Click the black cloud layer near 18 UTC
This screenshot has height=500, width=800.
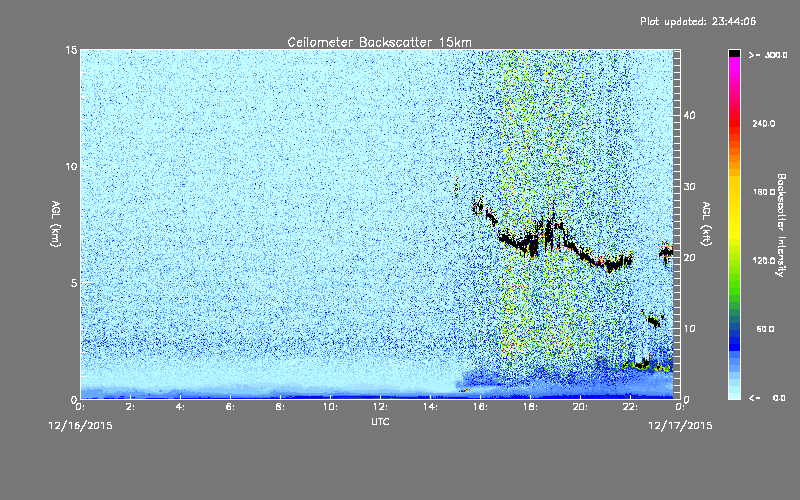[531, 243]
